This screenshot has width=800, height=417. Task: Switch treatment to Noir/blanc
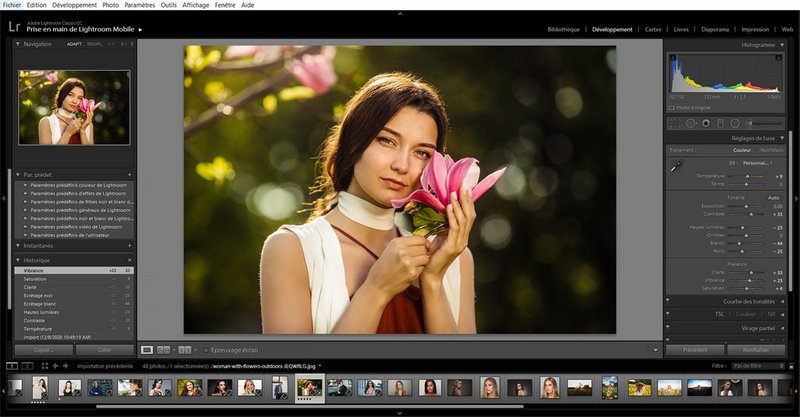[771, 150]
